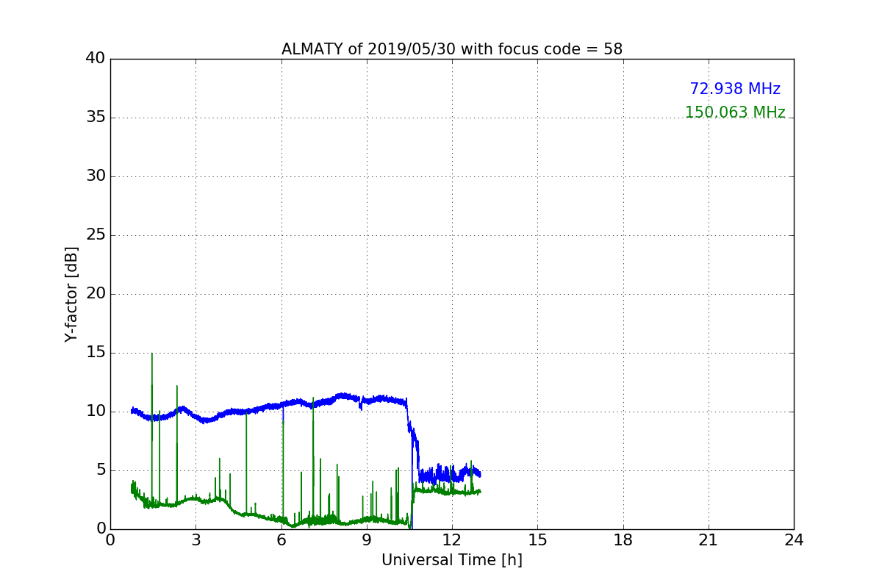Image resolution: width=882 pixels, height=588 pixels.
Task: Click the 'Y-factor [dB]' axis label
Action: (71, 294)
